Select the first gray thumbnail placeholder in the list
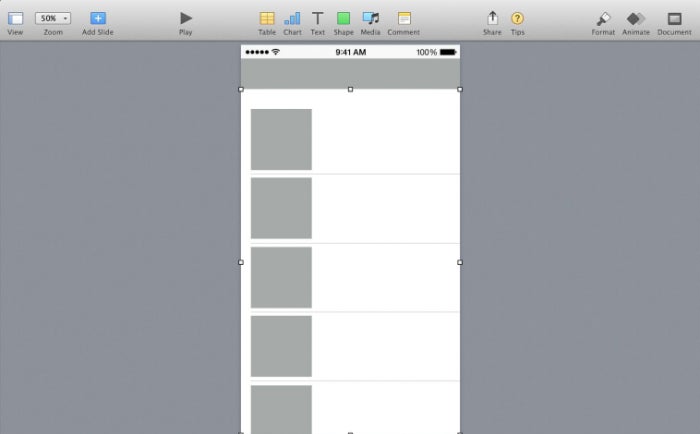Image resolution: width=700 pixels, height=434 pixels. click(x=281, y=139)
